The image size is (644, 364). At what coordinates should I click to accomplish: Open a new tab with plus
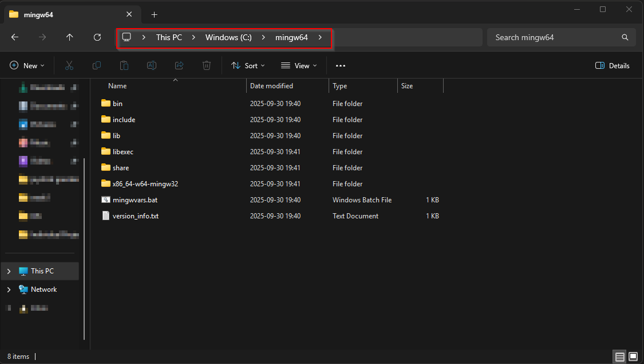coord(154,15)
